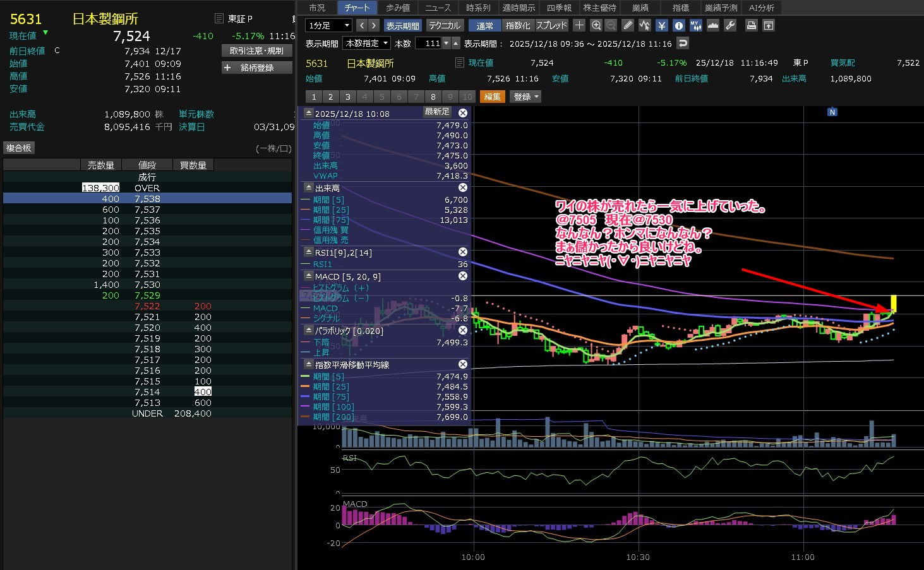Open the wrench settings icon
924x570 pixels.
point(729,25)
